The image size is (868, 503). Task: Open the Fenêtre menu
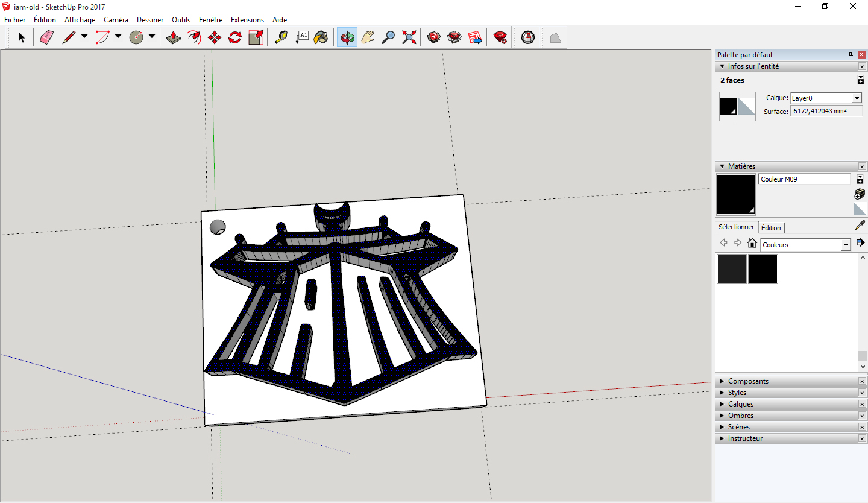210,20
